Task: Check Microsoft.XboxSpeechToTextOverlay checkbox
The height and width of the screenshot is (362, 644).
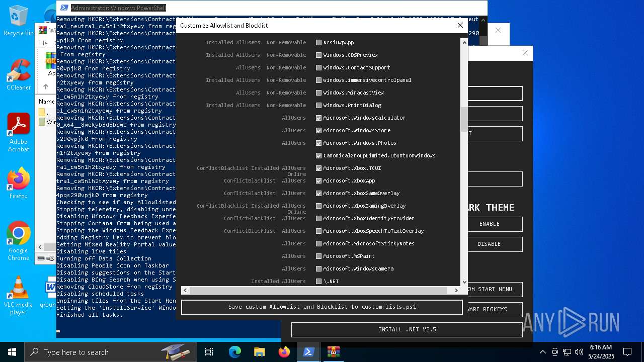Action: [318, 231]
